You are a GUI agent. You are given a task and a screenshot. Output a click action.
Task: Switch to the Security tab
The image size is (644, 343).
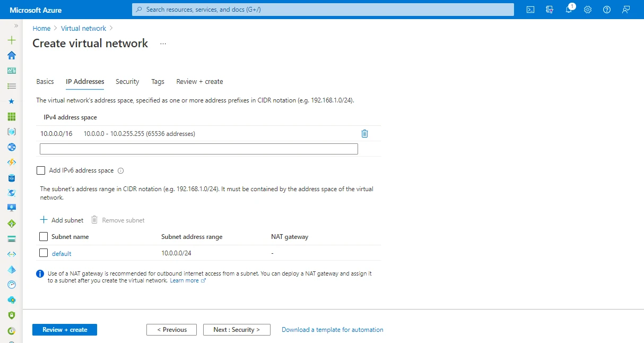[127, 82]
